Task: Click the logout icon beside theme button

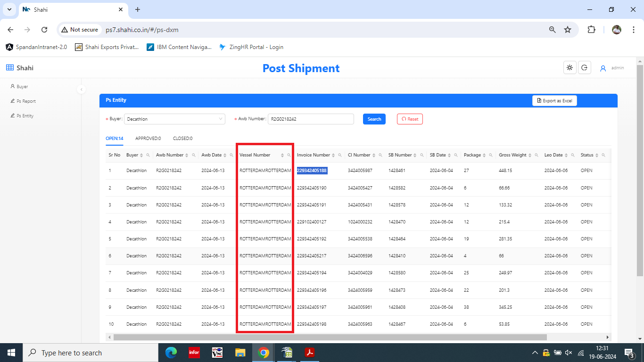Action: 585,68
